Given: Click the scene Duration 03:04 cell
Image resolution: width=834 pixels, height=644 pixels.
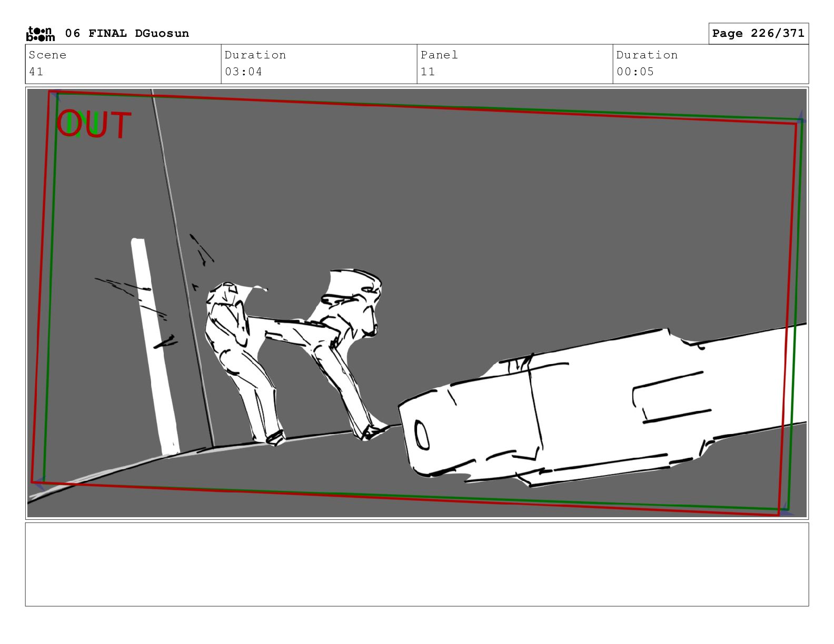Looking at the screenshot, I should 319,64.
